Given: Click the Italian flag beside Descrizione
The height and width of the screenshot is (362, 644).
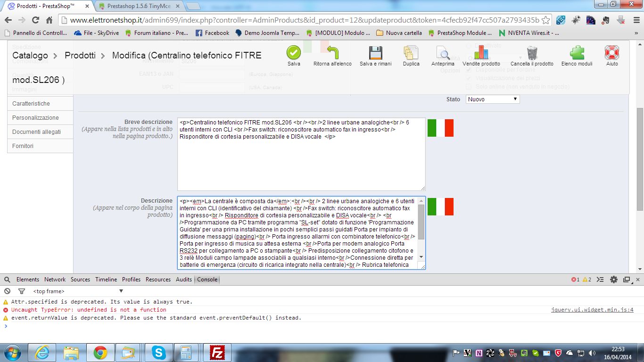Looking at the screenshot, I should pyautogui.click(x=440, y=206).
